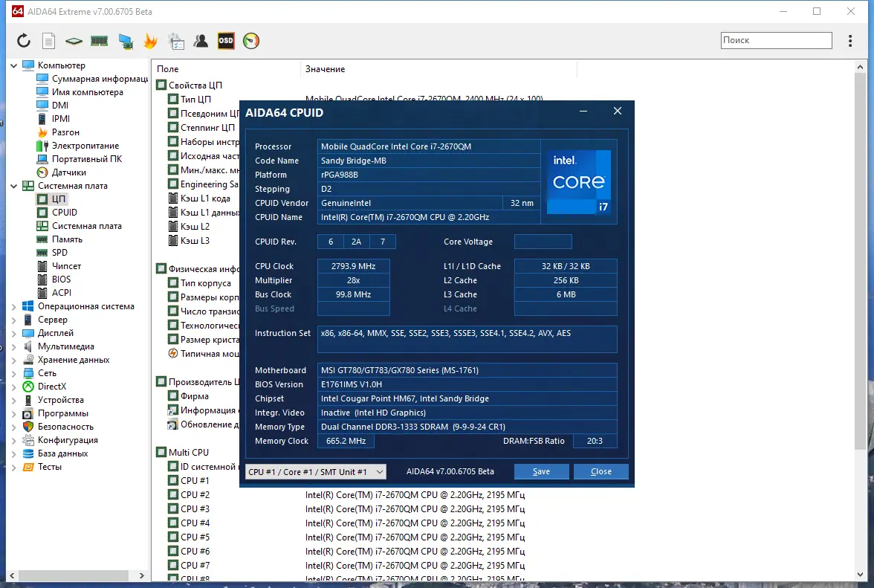Select the ЦП tree item
874x588 pixels.
51,199
